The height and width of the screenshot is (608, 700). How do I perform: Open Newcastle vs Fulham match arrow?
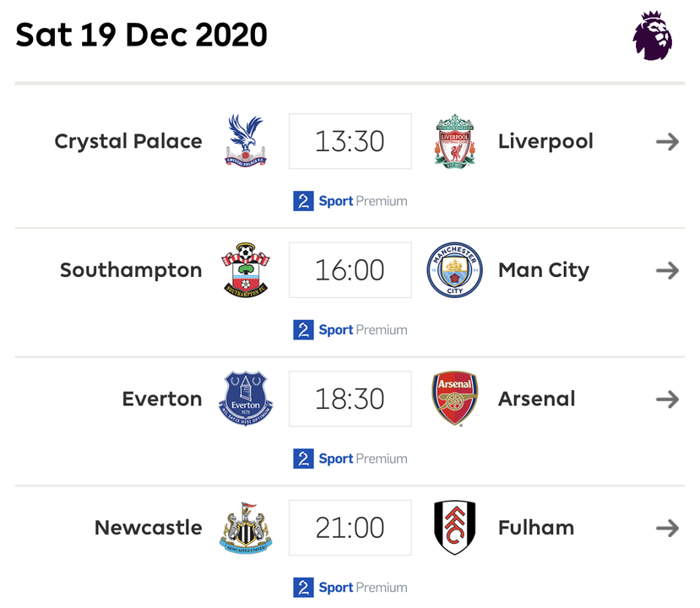point(667,528)
